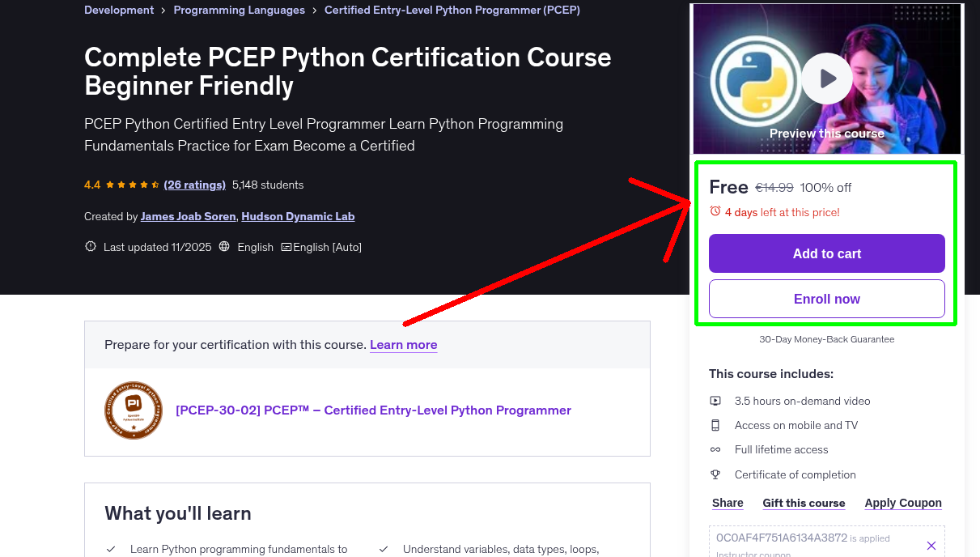Open the Learn more certification link

click(403, 345)
